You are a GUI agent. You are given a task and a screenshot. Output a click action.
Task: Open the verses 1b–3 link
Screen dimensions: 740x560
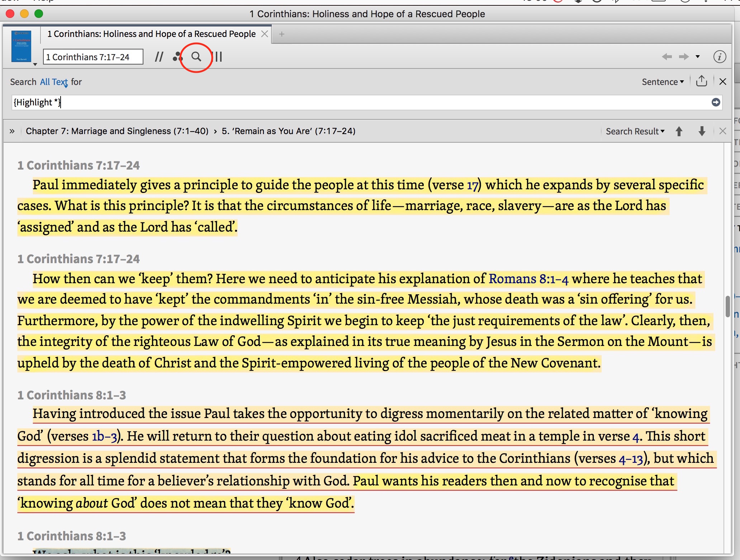click(x=104, y=436)
